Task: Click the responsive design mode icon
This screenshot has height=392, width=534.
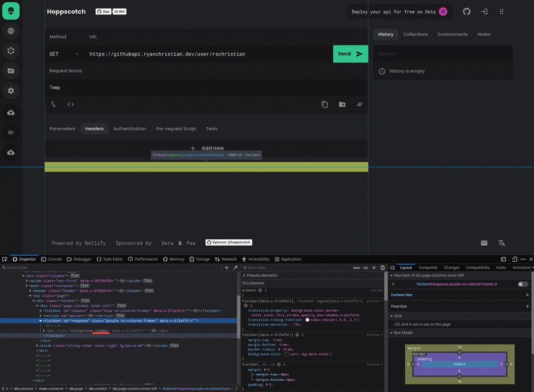Action: pos(515,259)
